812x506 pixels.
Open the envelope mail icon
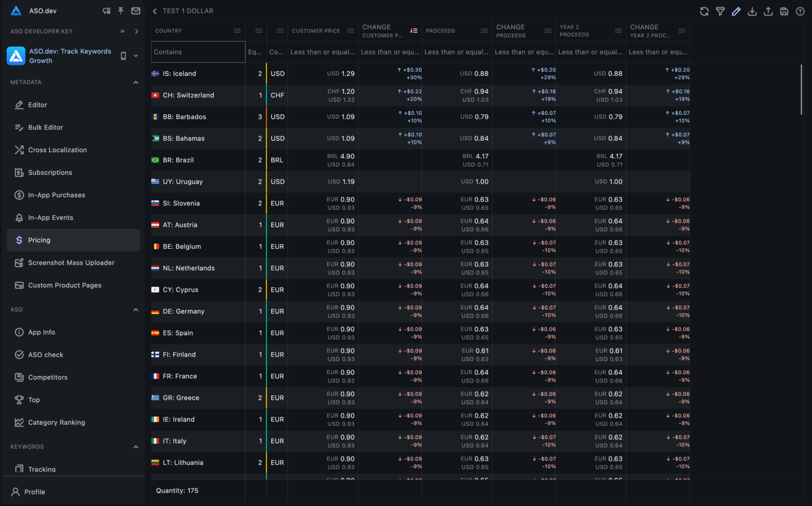pos(136,11)
